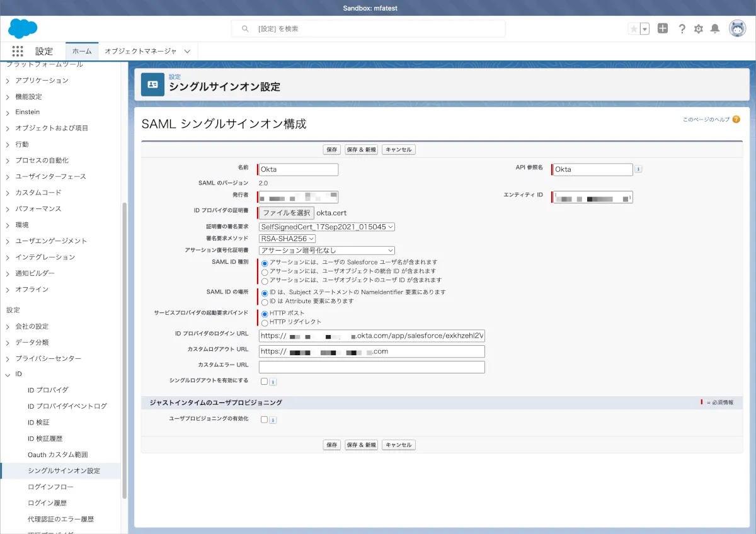Image resolution: width=756 pixels, height=534 pixels.
Task: Click the ファイルを選択 button
Action: pyautogui.click(x=286, y=213)
